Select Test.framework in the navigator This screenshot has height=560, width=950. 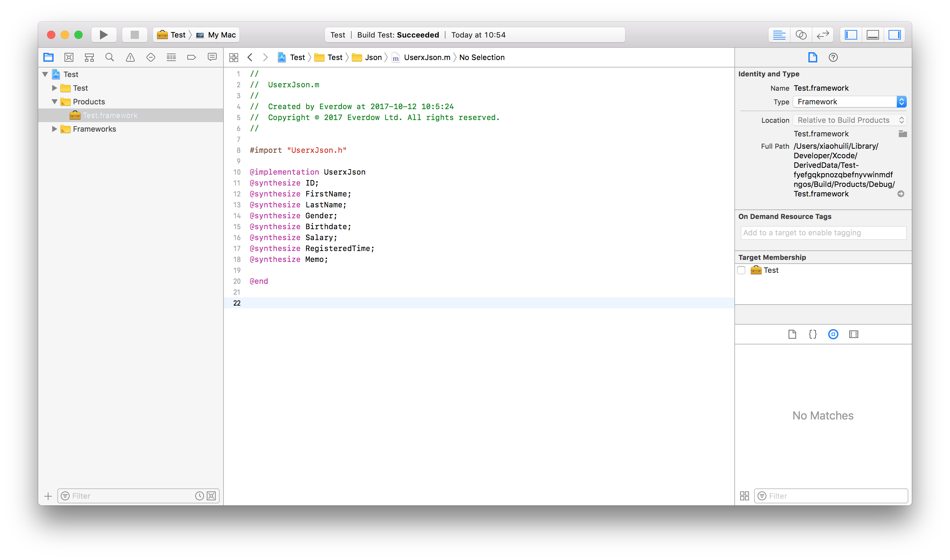pos(131,116)
